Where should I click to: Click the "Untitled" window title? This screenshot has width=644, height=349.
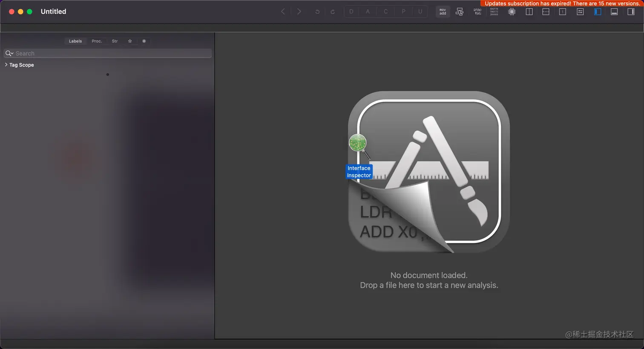(53, 12)
